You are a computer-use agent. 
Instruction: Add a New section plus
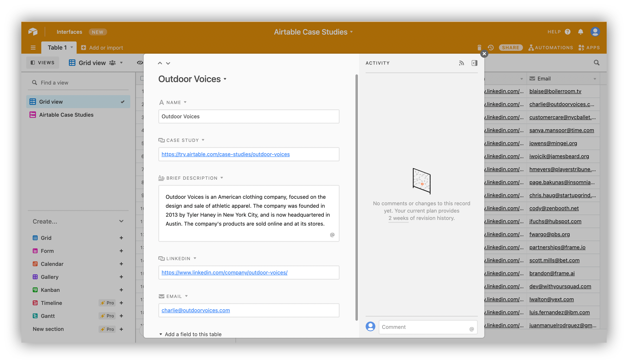click(121, 329)
